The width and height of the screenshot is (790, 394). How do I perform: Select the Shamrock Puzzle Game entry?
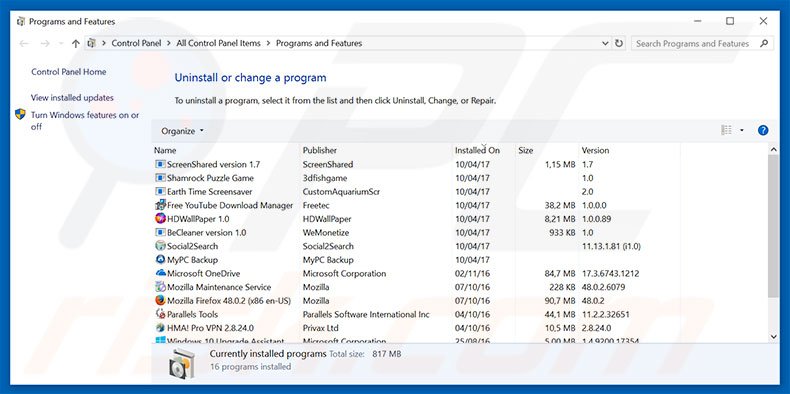pyautogui.click(x=210, y=178)
